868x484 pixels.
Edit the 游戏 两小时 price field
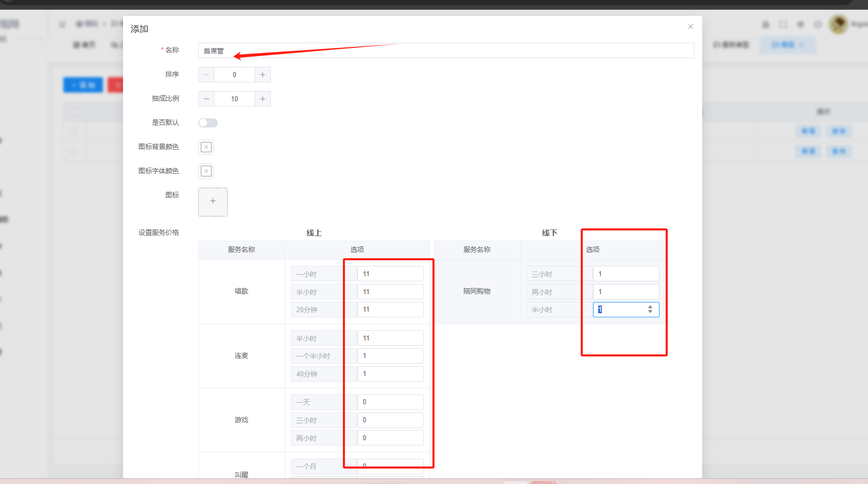(390, 438)
